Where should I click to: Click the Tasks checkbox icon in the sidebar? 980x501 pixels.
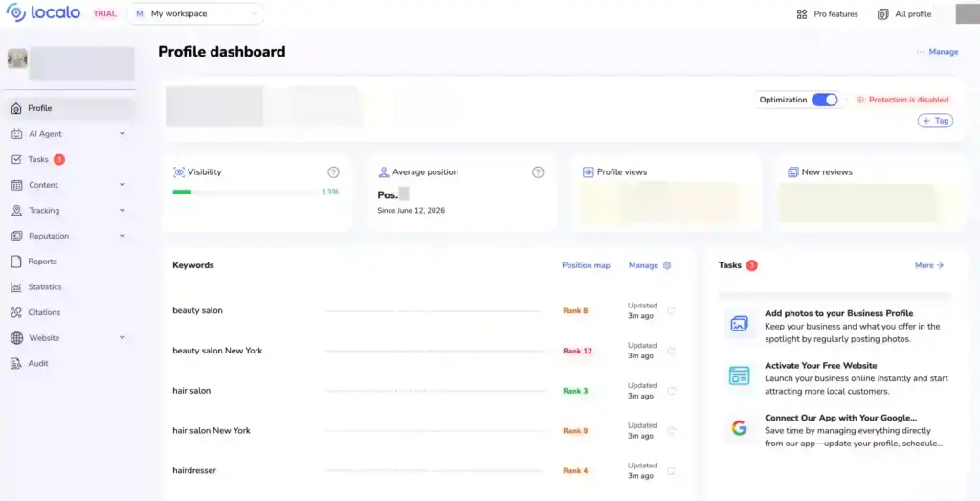point(16,159)
